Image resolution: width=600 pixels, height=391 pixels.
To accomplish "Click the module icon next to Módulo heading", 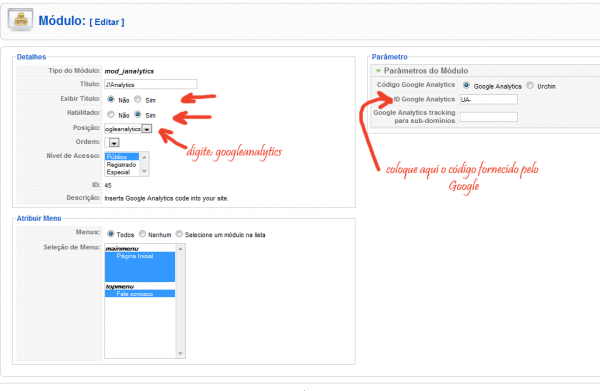I will pyautogui.click(x=20, y=20).
